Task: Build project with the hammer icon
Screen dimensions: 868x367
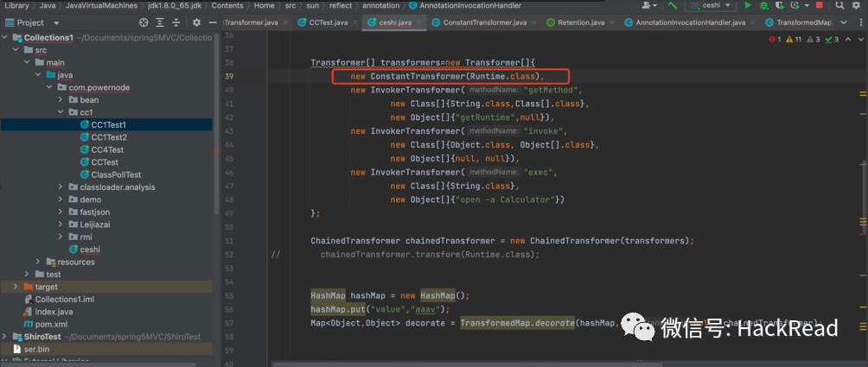Action: 673,5
